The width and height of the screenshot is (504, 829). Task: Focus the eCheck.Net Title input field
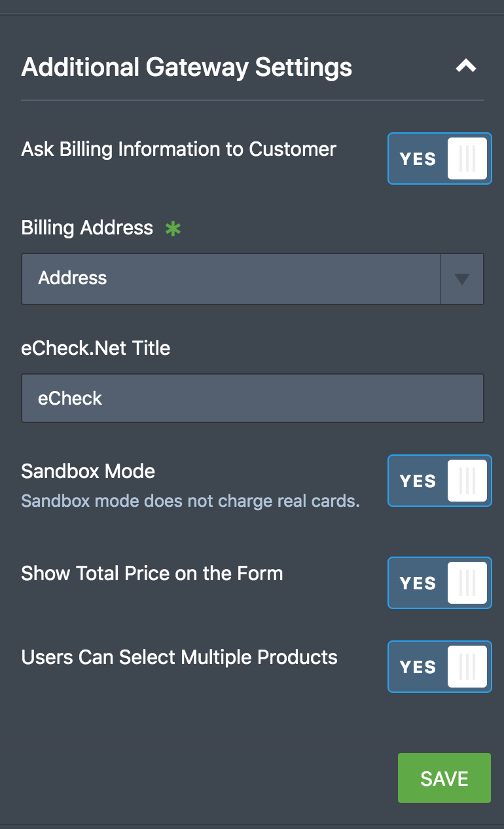pyautogui.click(x=253, y=398)
